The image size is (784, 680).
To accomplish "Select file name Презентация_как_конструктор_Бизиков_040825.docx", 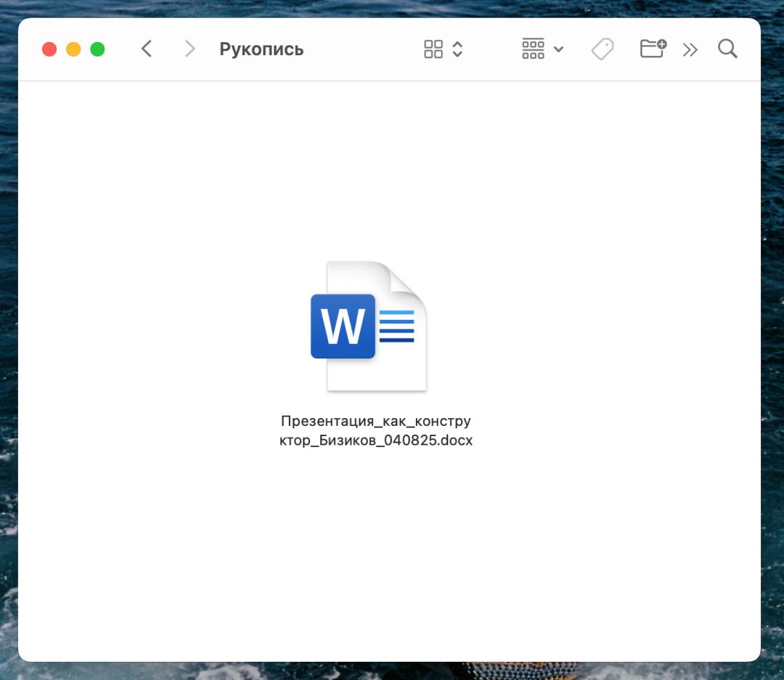I will pyautogui.click(x=375, y=430).
